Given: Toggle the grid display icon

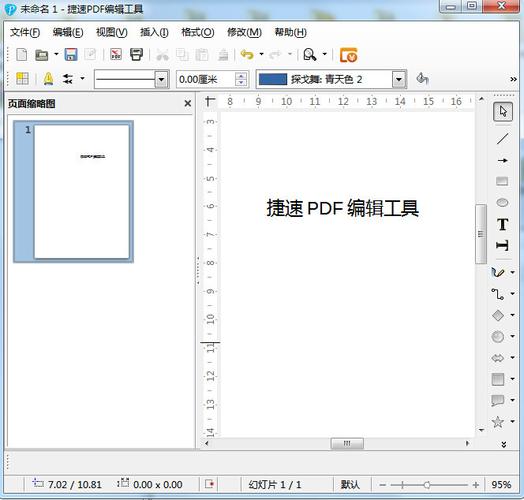Looking at the screenshot, I should [x=22, y=79].
